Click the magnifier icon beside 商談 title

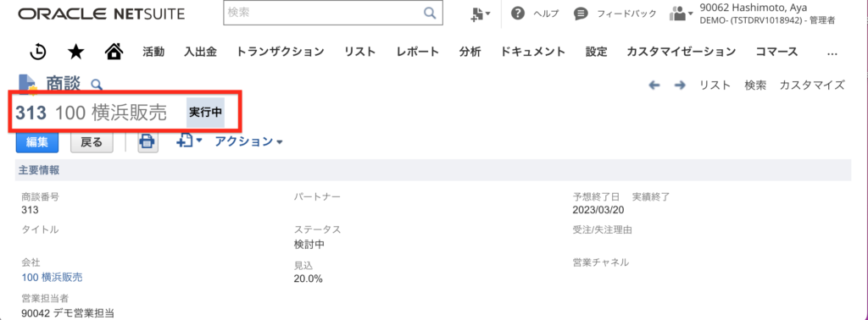(x=97, y=85)
